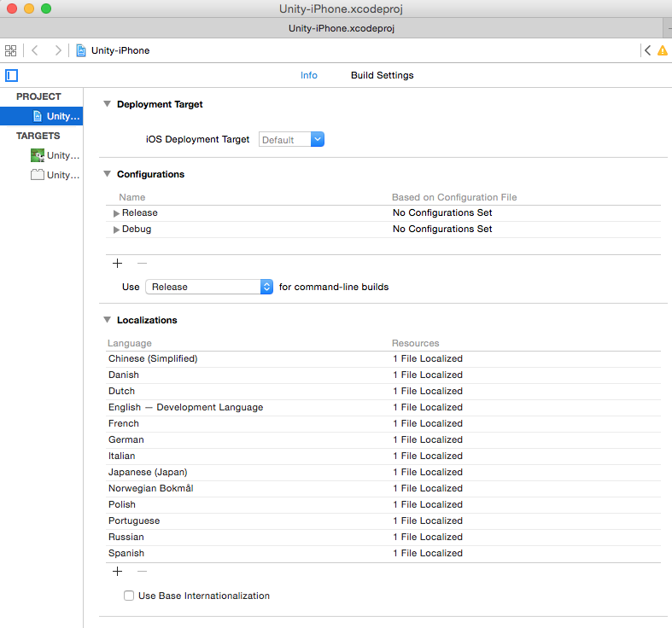Go forward with the right arrow

click(x=57, y=50)
